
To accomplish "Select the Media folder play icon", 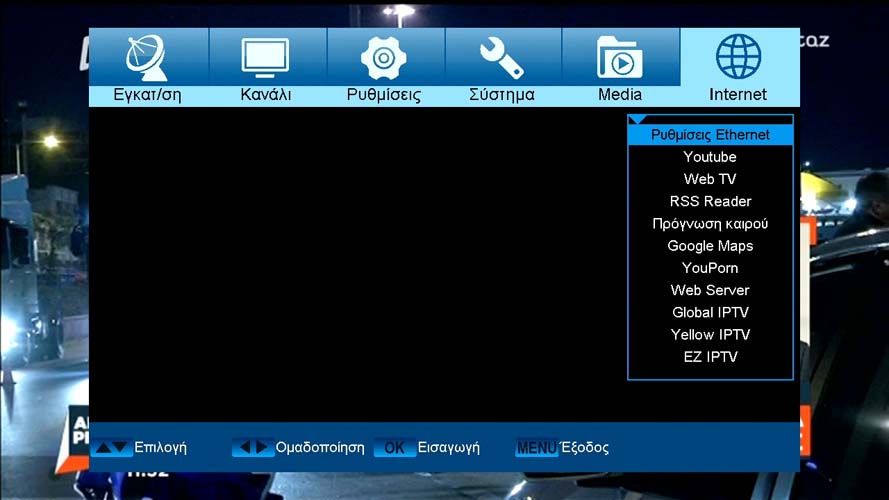I will tap(620, 57).
